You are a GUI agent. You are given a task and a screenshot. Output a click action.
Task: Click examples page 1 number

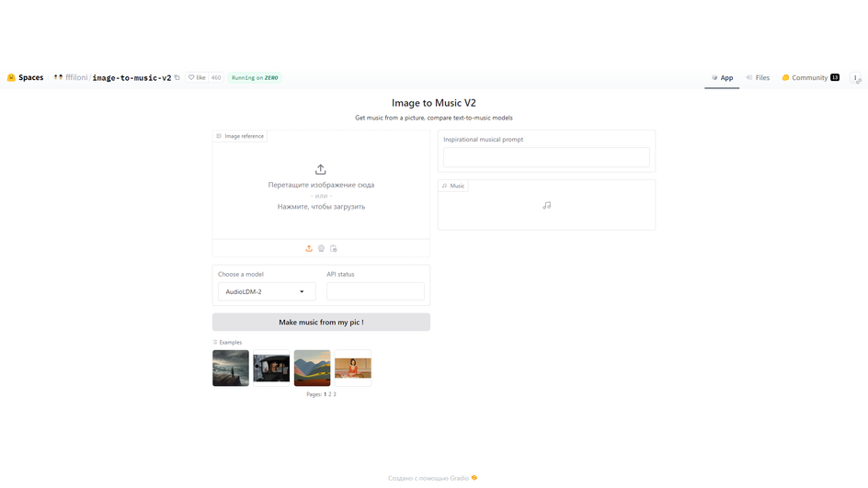[x=325, y=394]
